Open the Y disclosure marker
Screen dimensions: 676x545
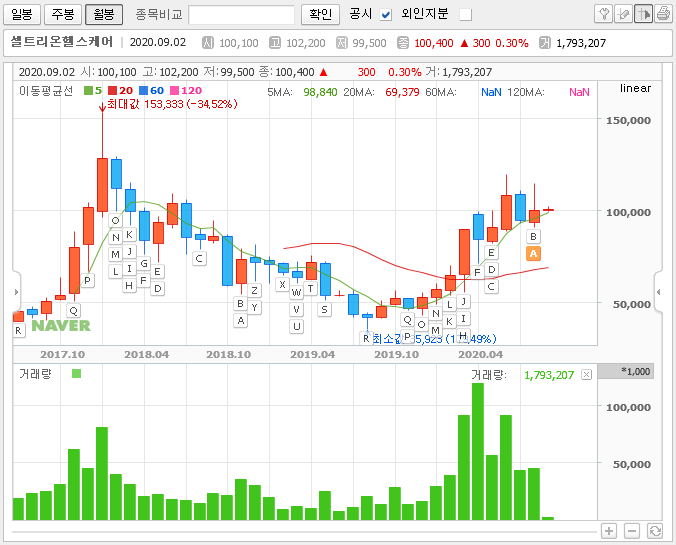coord(254,307)
